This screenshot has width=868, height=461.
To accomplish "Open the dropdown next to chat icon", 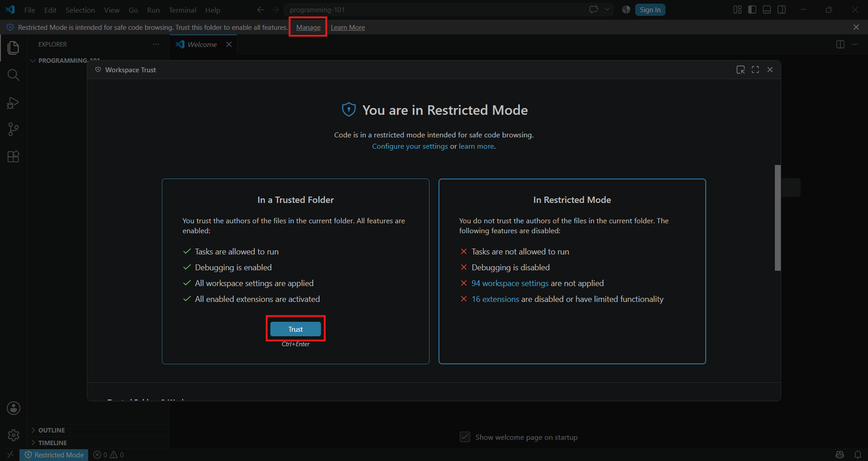I will 607,9.
